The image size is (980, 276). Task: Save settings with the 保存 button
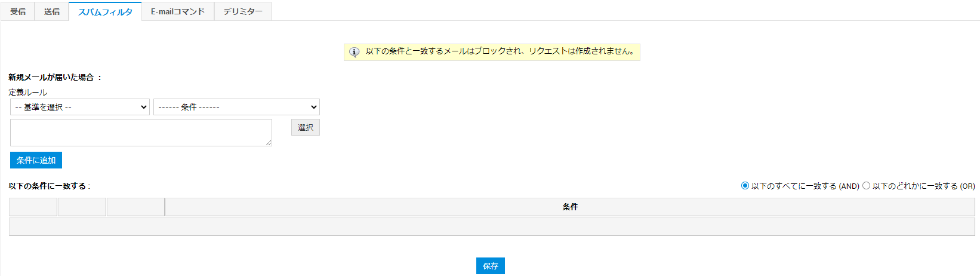pyautogui.click(x=490, y=266)
